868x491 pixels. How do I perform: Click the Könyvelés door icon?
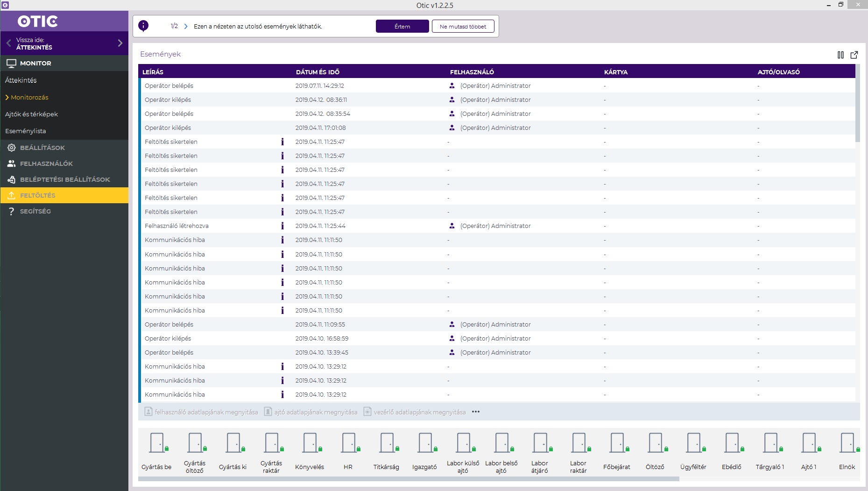(310, 443)
